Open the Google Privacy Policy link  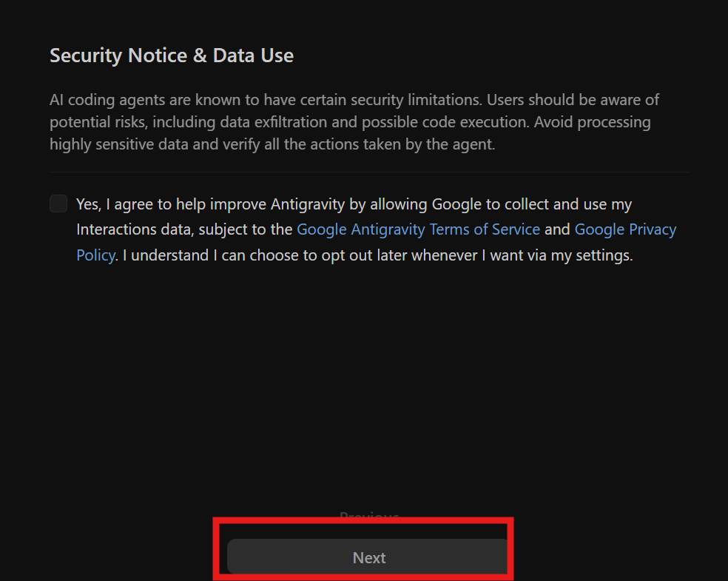tap(625, 229)
